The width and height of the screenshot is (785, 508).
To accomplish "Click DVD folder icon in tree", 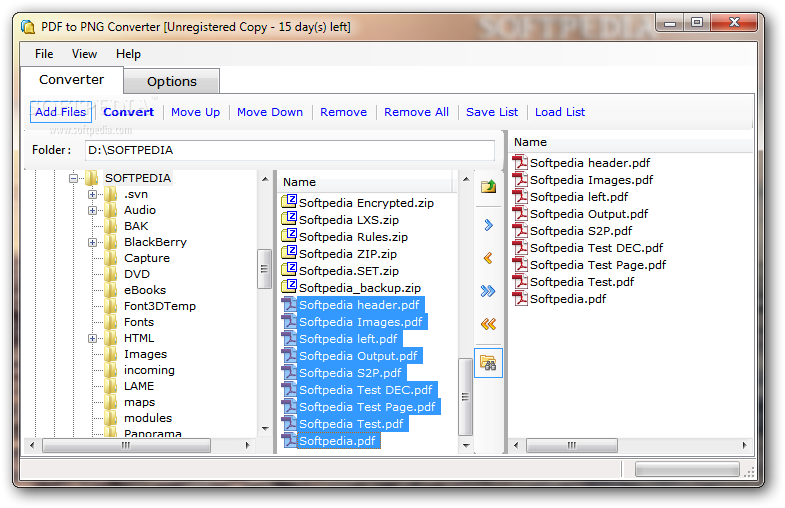I will pyautogui.click(x=111, y=274).
